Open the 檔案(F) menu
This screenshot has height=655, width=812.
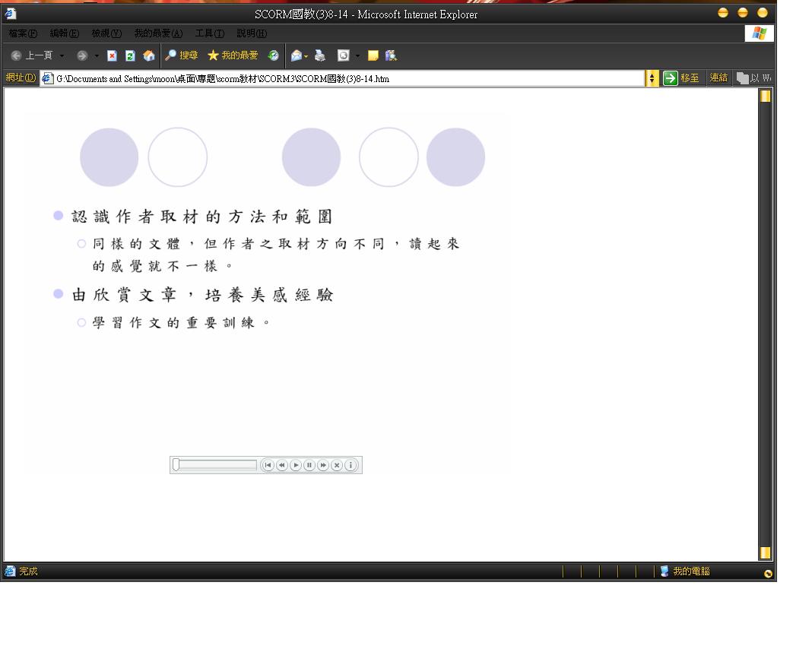point(23,33)
